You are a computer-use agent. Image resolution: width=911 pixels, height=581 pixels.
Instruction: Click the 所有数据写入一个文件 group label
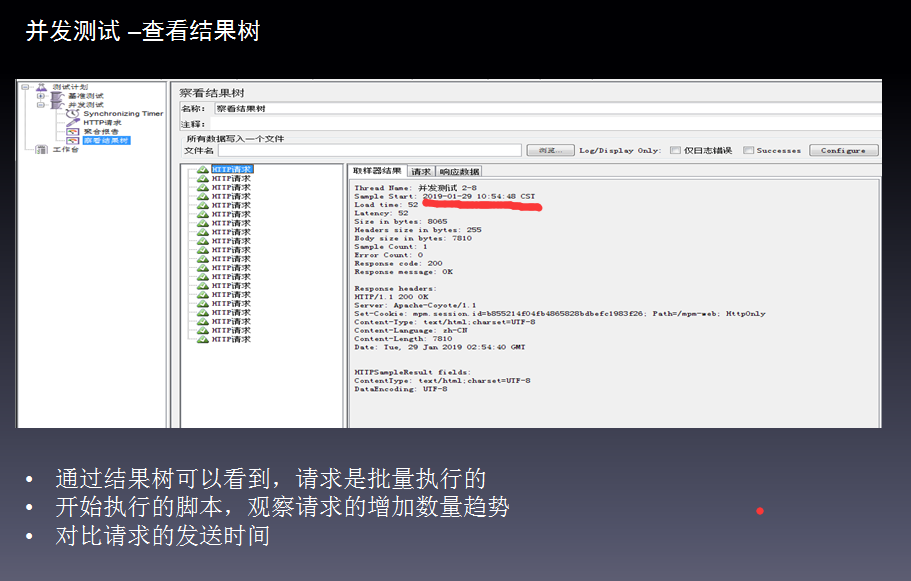[235, 139]
